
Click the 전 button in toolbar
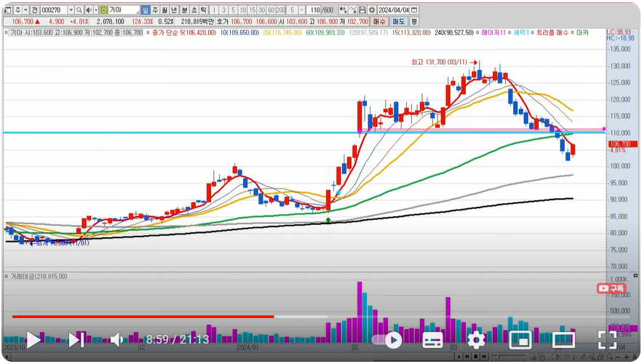(x=34, y=9)
